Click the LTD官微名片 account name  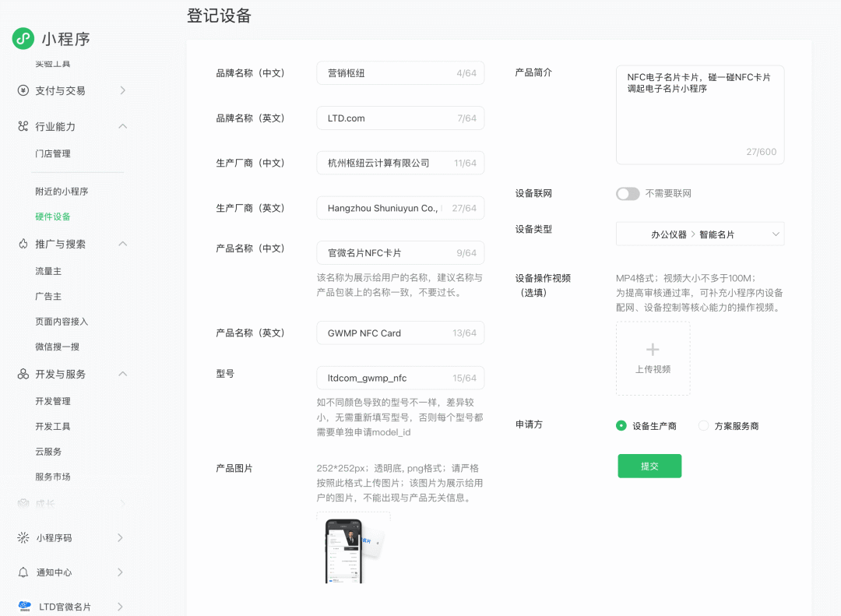click(x=65, y=607)
